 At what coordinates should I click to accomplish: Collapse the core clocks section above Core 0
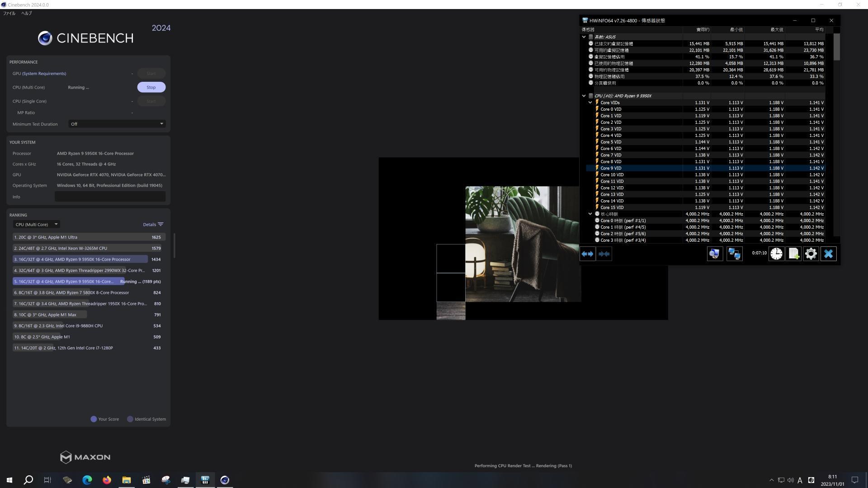pyautogui.click(x=590, y=214)
